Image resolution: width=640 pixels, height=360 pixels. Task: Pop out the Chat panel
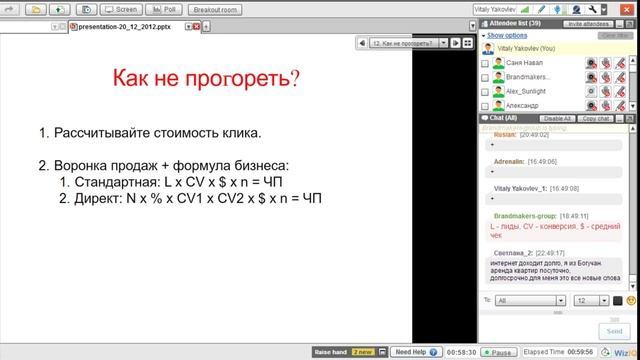click(630, 118)
